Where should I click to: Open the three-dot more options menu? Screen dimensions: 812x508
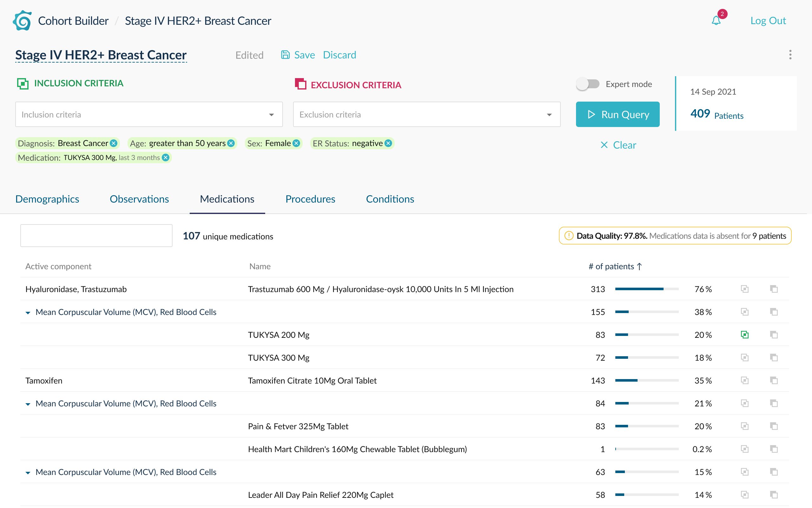point(790,55)
